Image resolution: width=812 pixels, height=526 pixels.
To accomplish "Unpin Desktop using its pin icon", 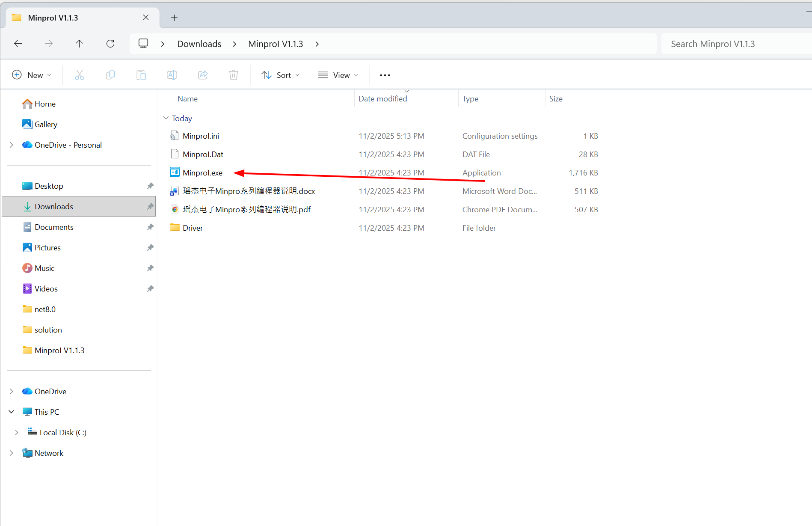I will click(150, 186).
